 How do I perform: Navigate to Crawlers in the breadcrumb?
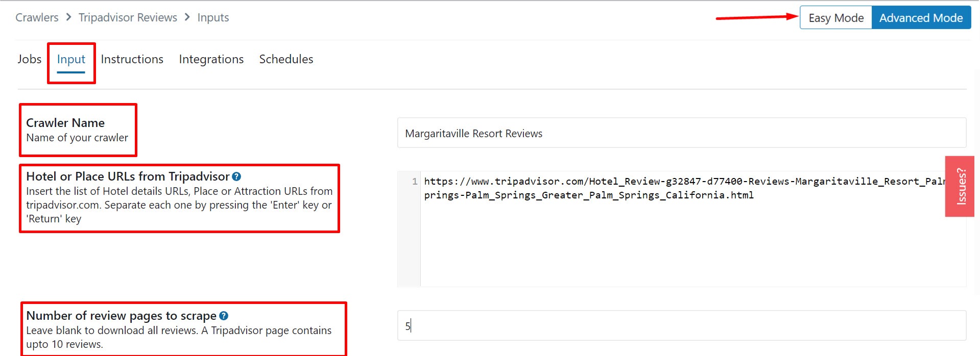pyautogui.click(x=37, y=17)
